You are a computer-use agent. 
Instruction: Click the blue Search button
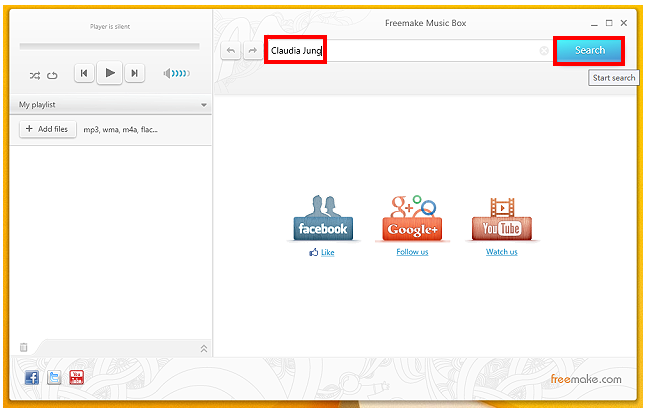click(589, 51)
